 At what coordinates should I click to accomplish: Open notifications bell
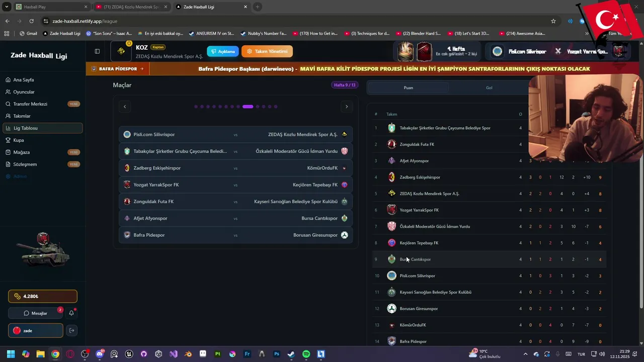click(x=71, y=313)
